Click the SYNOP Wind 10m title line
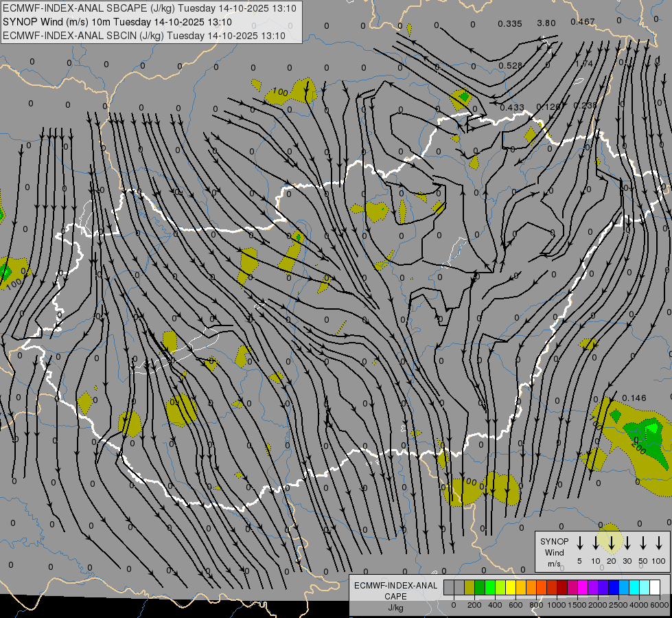The image size is (672, 618). coord(117,22)
